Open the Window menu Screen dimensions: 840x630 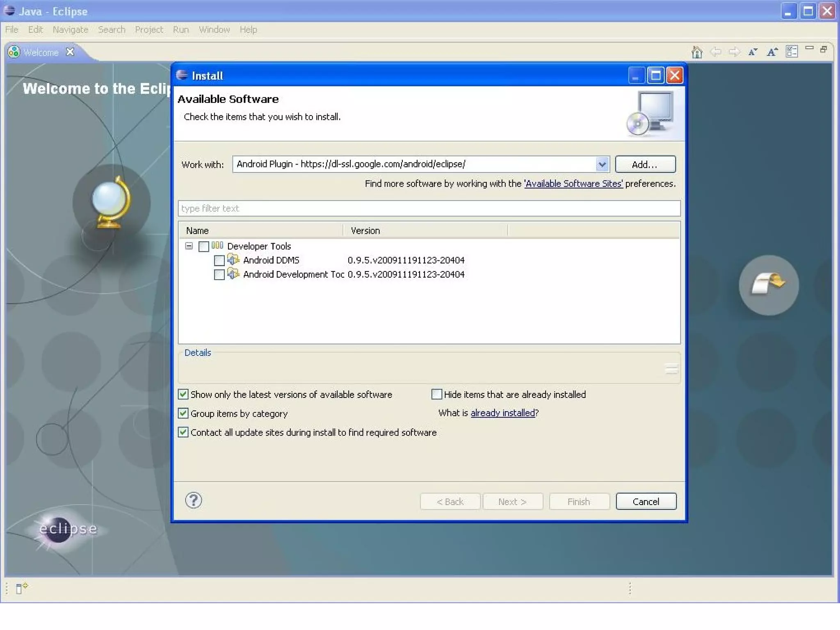pyautogui.click(x=214, y=30)
